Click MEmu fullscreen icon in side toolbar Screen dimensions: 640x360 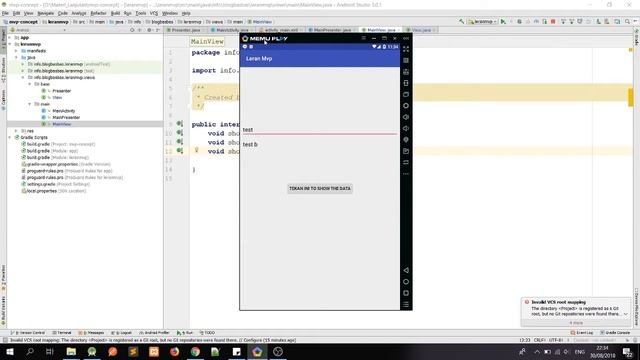point(406,49)
